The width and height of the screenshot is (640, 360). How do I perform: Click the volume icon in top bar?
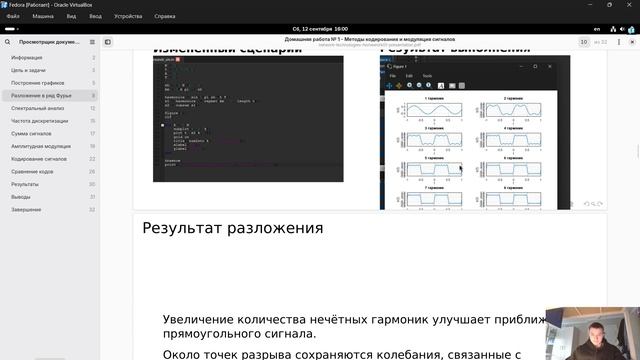[x=622, y=29]
